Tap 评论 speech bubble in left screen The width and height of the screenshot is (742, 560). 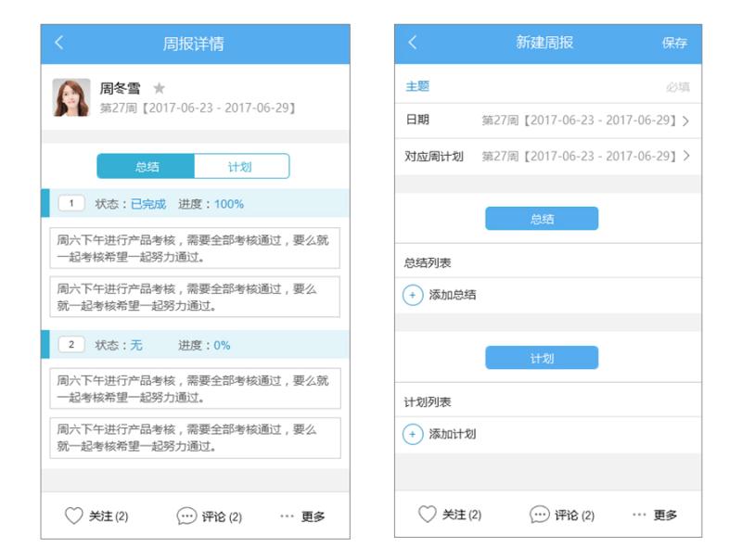186,516
